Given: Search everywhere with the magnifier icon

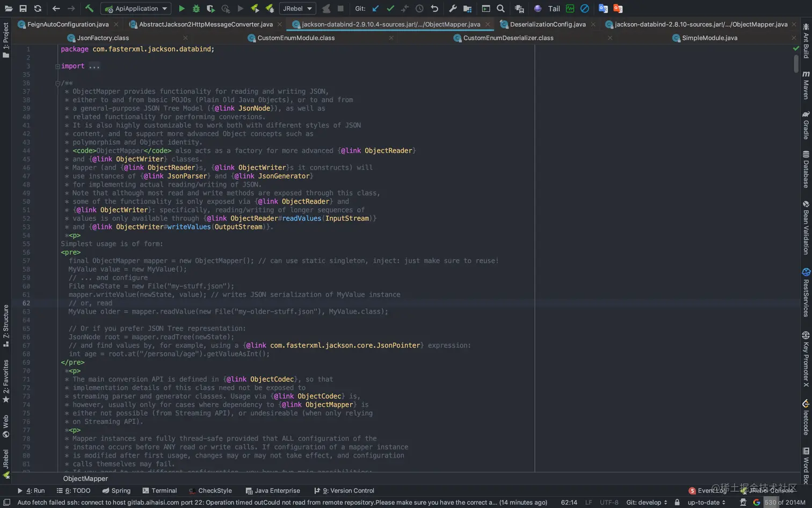Looking at the screenshot, I should (501, 9).
